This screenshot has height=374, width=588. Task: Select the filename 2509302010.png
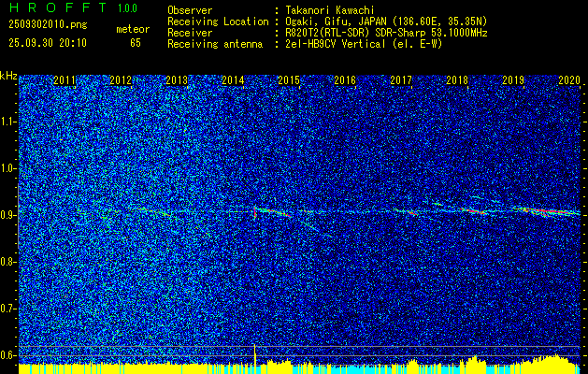48,24
